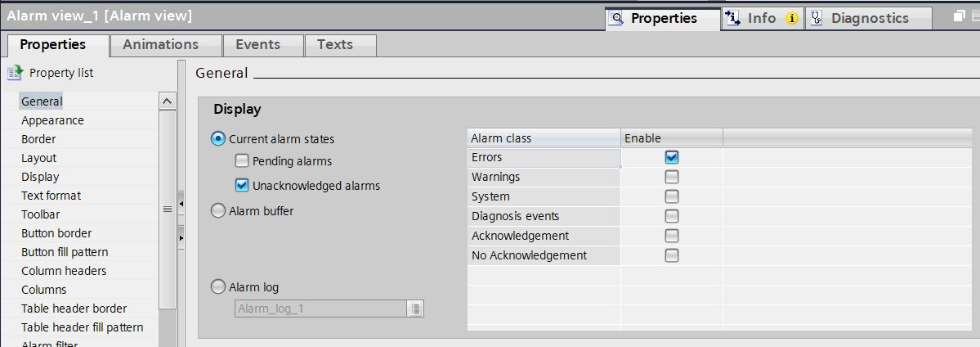Click the yellow info indicator icon

[791, 18]
